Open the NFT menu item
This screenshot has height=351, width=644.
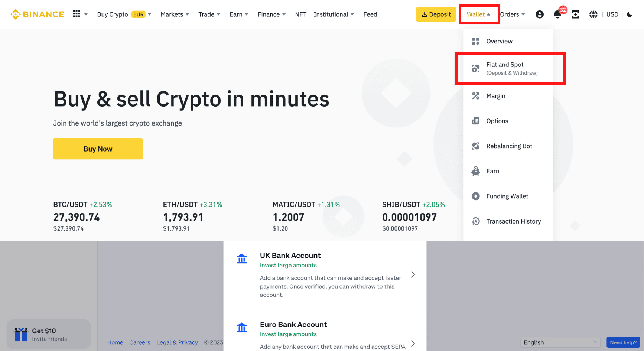pyautogui.click(x=301, y=14)
